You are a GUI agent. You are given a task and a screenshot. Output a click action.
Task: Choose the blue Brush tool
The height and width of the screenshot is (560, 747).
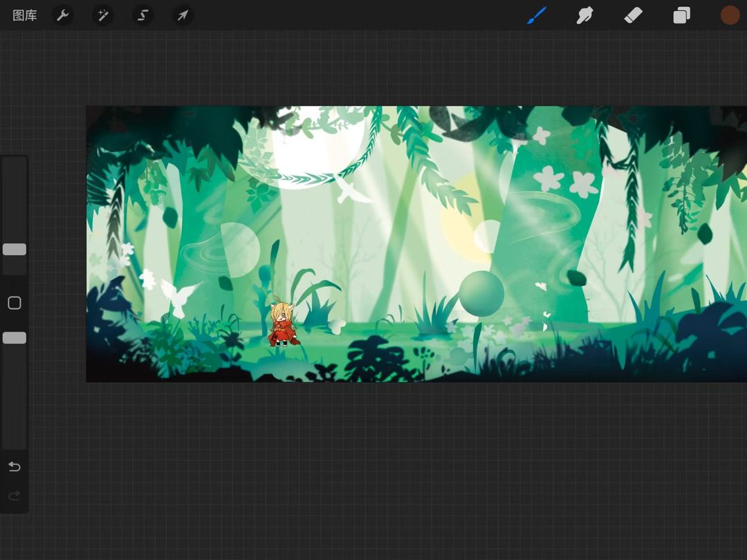click(x=537, y=15)
